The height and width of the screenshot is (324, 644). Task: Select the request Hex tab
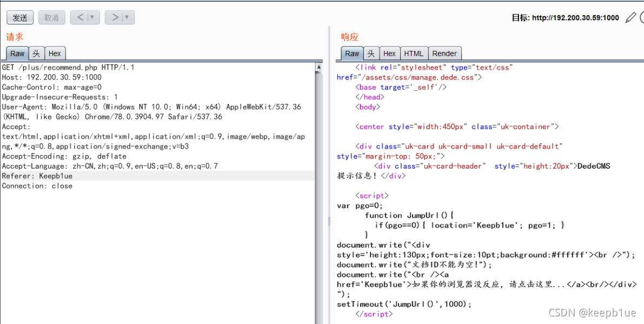55,54
